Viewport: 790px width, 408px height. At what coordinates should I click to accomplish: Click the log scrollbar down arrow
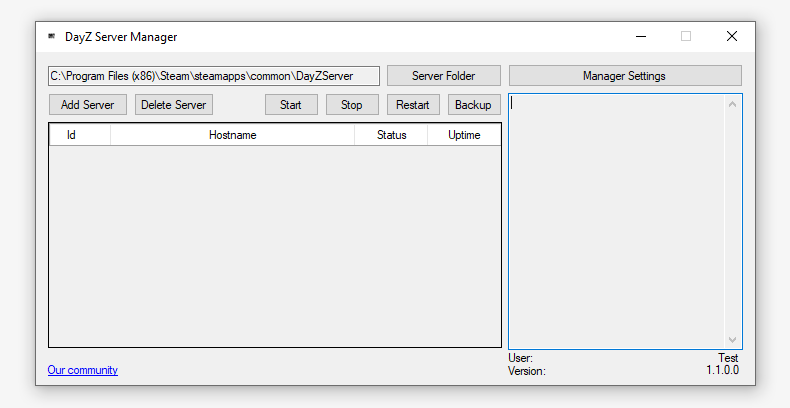click(733, 339)
